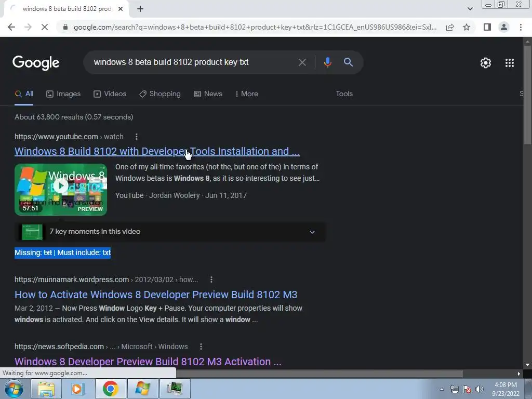Click the padlock site info icon
This screenshot has width=532, height=399.
point(65,27)
